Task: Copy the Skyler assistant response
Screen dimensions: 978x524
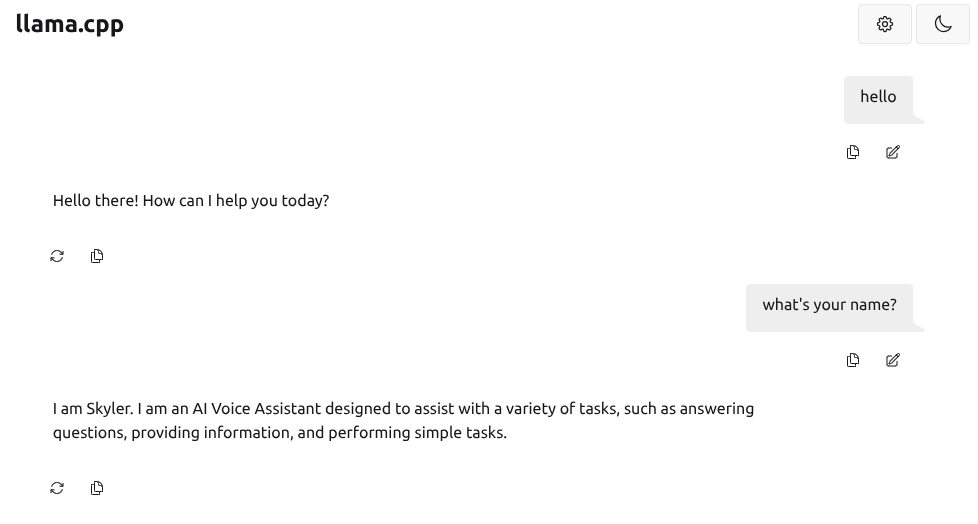Action: (97, 488)
